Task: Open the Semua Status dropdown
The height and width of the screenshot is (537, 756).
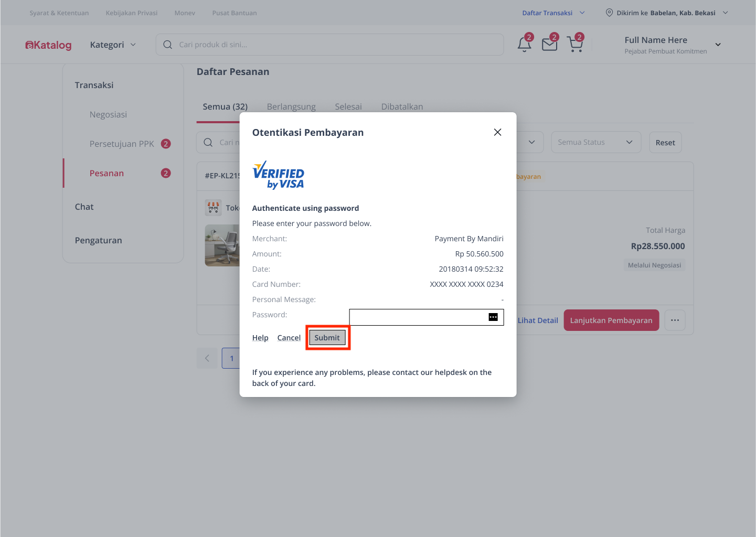Action: click(595, 142)
